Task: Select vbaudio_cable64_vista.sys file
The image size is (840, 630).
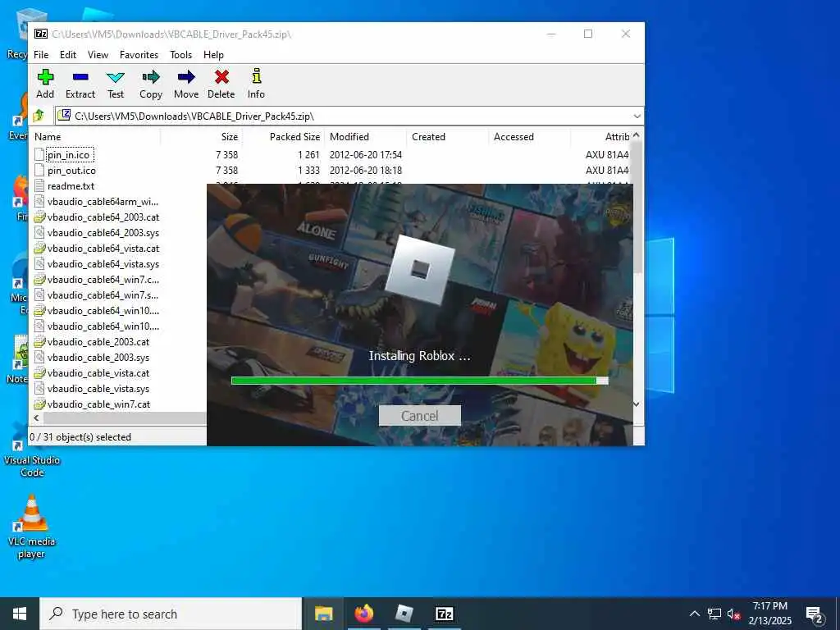Action: pyautogui.click(x=103, y=263)
